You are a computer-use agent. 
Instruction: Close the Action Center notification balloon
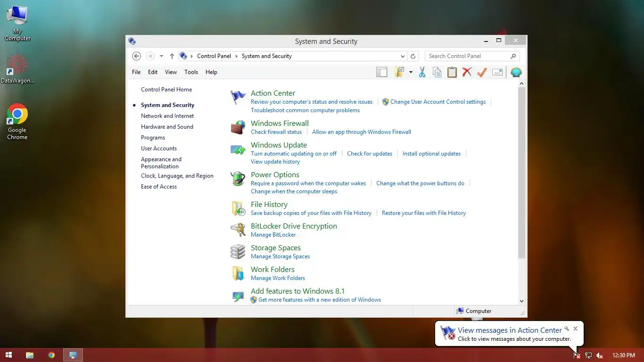(x=575, y=329)
